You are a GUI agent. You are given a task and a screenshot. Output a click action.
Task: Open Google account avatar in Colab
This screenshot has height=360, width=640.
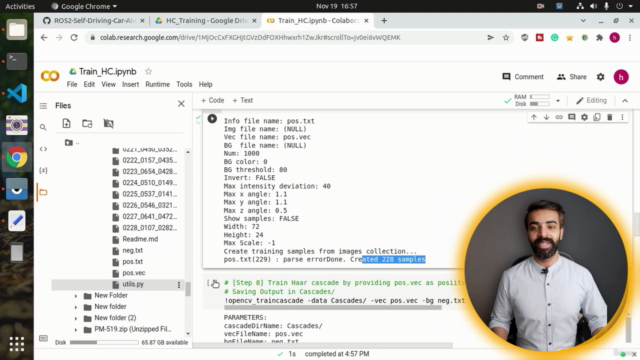621,77
